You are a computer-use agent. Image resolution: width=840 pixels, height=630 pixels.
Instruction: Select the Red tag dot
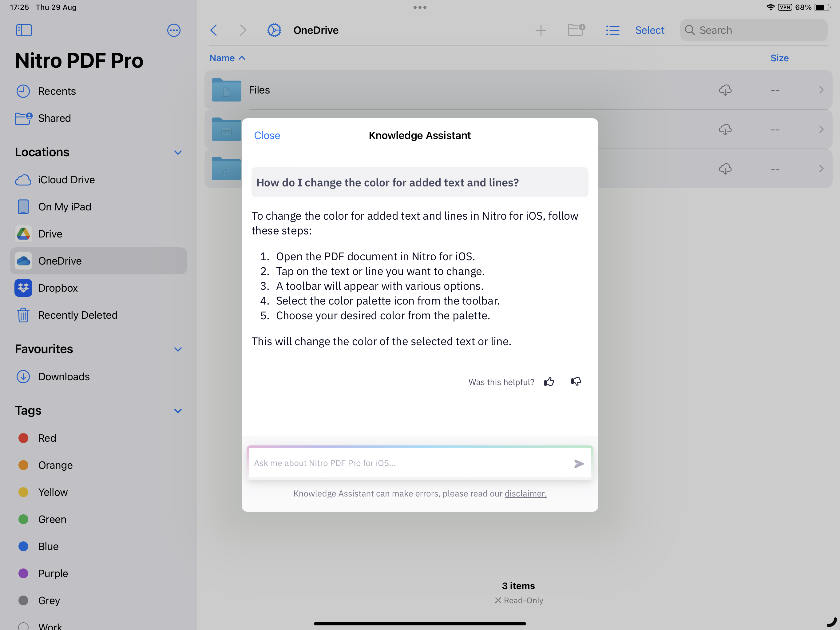coord(24,438)
